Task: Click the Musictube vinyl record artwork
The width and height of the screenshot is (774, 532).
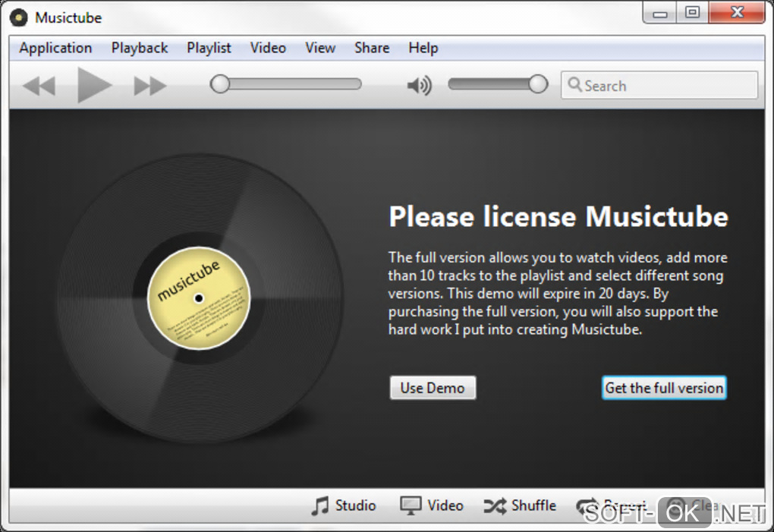Action: point(200,297)
